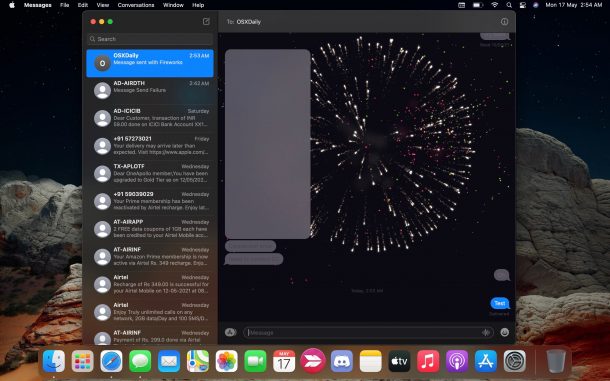Open Calendar from the Dock
The image size is (610, 381).
pos(284,361)
